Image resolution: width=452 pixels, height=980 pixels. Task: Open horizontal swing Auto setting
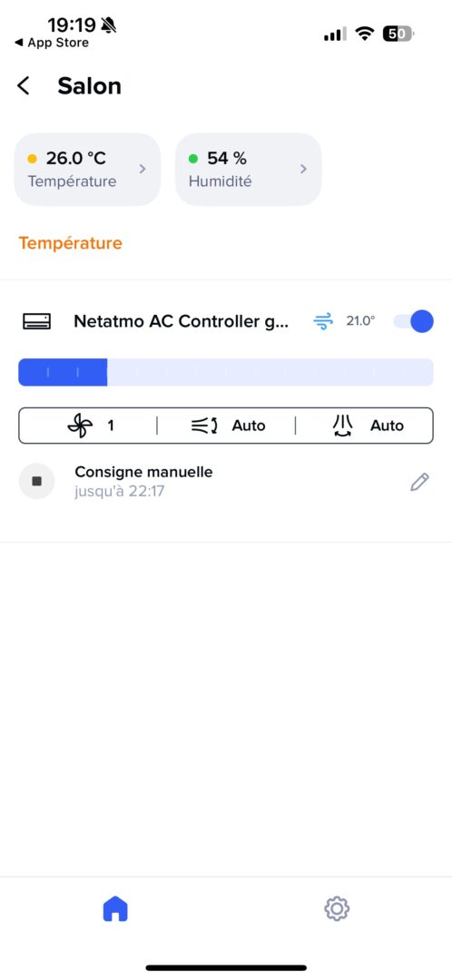[x=228, y=426]
